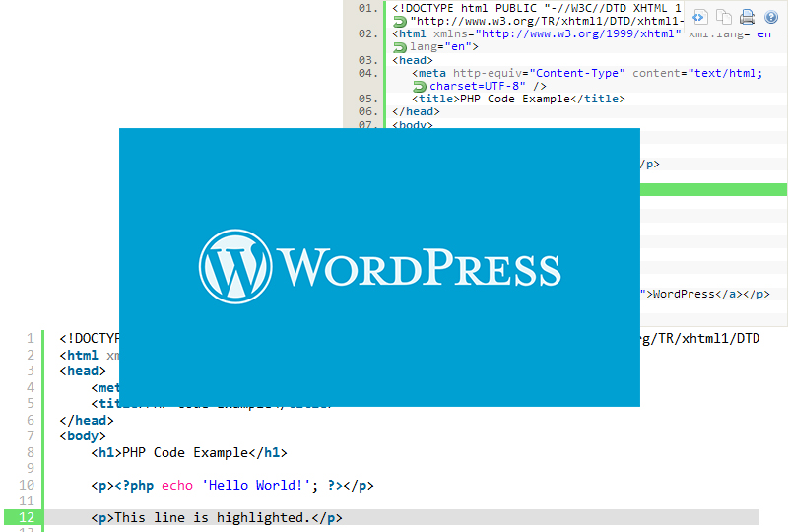Image resolution: width=788 pixels, height=532 pixels.
Task: Click line number 1 in lower code block
Action: 31,338
